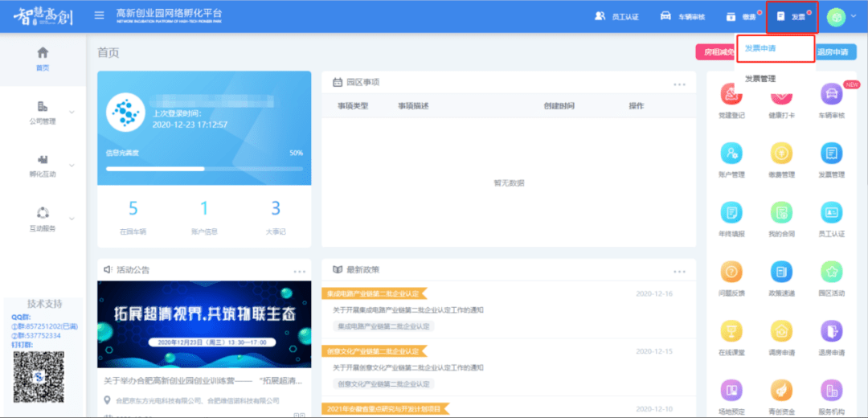Open the orange 创意文化产业链第二批企业认定 policy heading

[x=375, y=351]
